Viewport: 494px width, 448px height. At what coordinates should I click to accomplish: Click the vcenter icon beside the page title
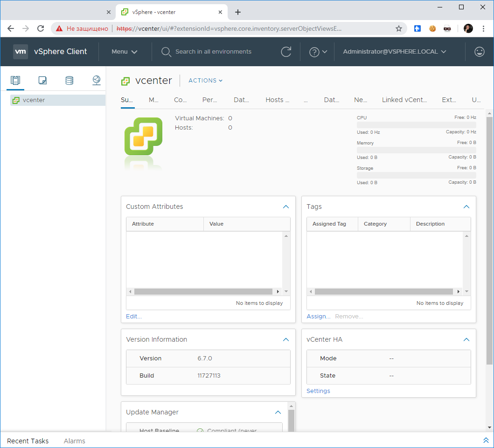click(125, 81)
